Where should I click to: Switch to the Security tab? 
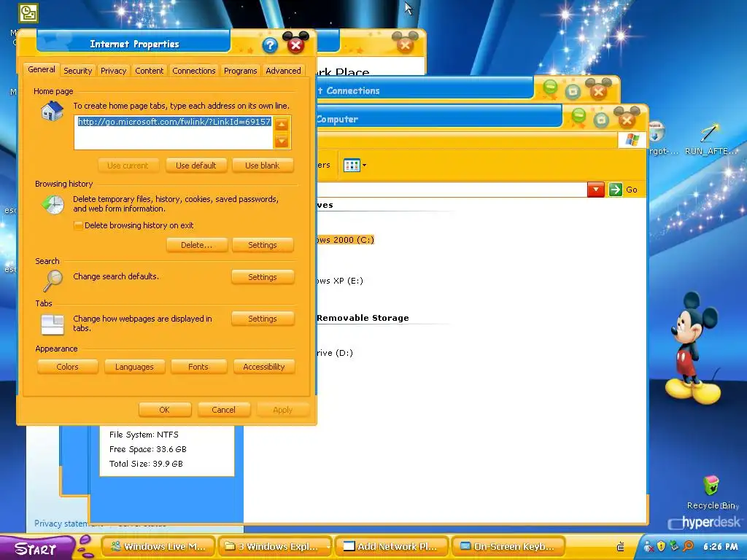77,71
